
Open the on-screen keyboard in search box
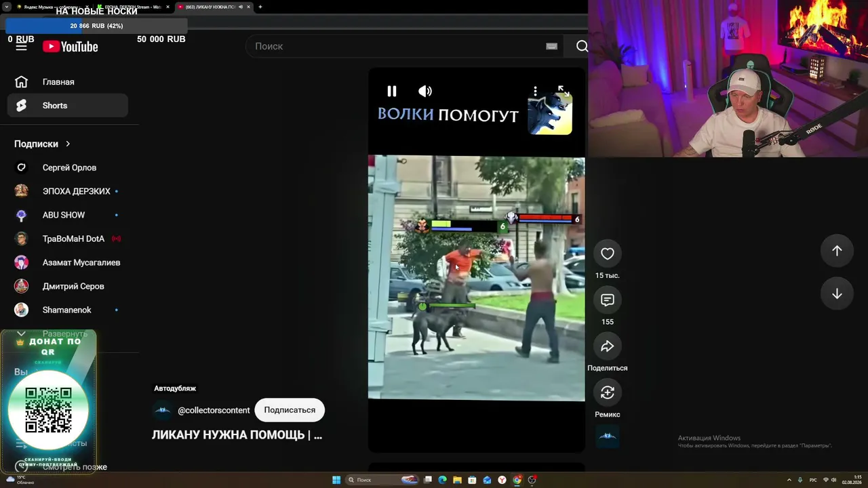(551, 46)
